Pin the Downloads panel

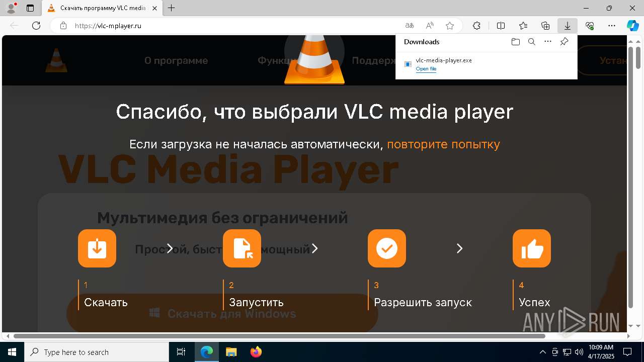pyautogui.click(x=564, y=42)
